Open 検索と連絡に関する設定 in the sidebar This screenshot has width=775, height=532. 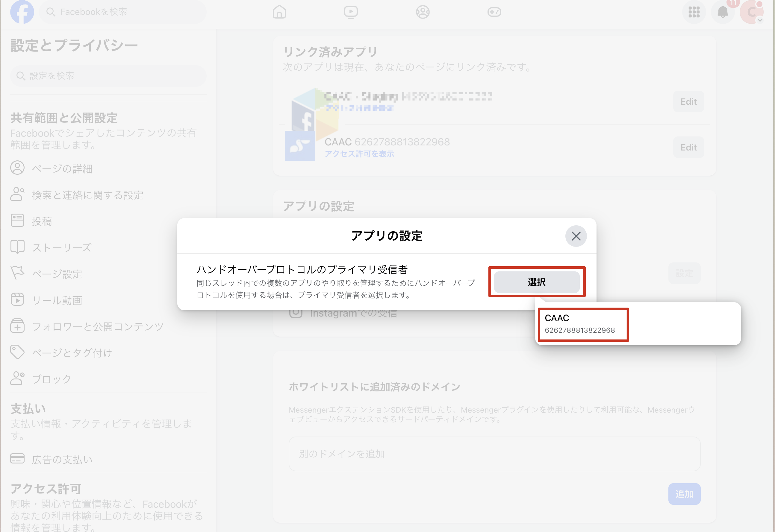108,195
